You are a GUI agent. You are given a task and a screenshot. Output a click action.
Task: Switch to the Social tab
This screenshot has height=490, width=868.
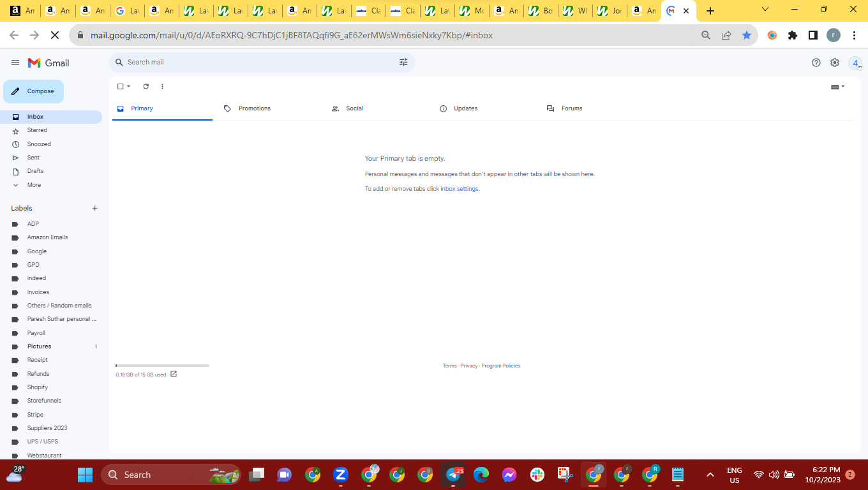[x=377, y=108]
